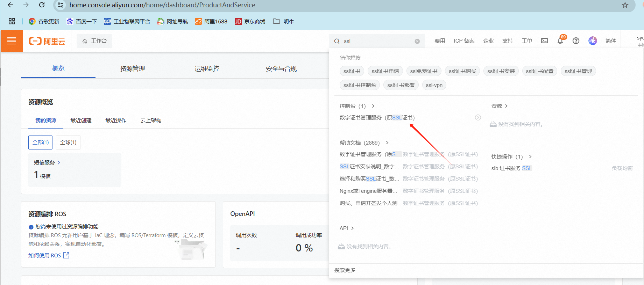This screenshot has height=285, width=644.
Task: Toggle the 全部(1) filter chip
Action: (x=41, y=142)
